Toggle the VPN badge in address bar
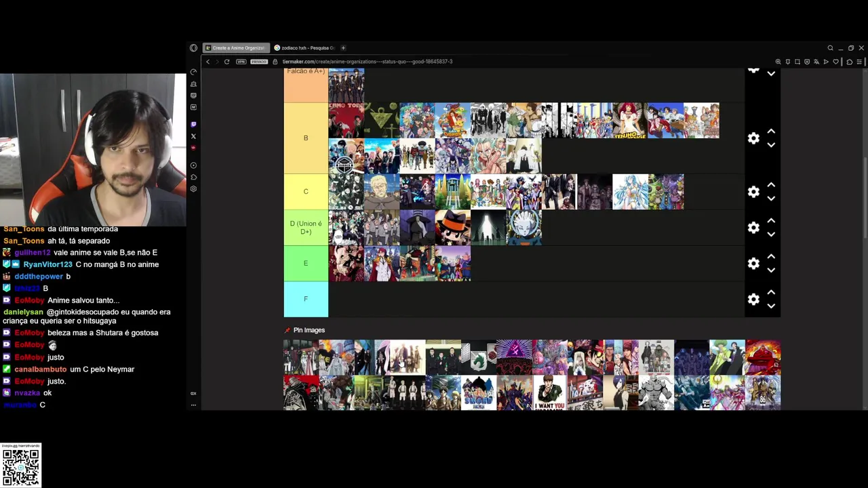868x488 pixels. coord(241,62)
